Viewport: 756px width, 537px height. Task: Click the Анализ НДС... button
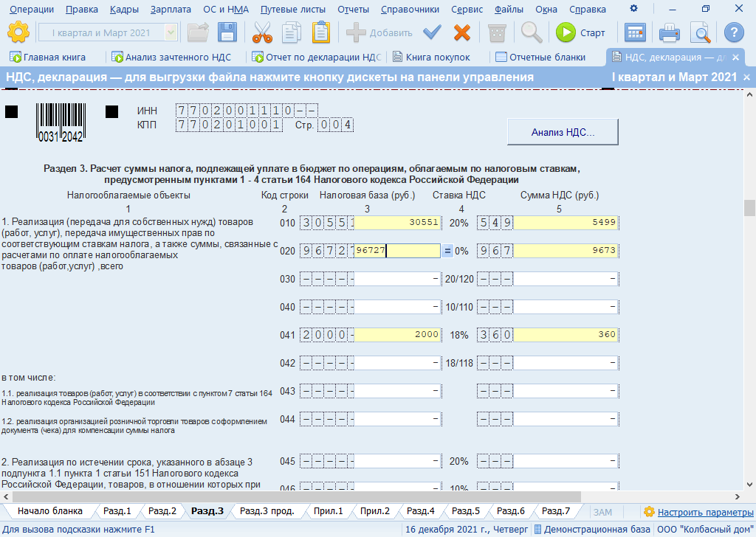tap(563, 132)
